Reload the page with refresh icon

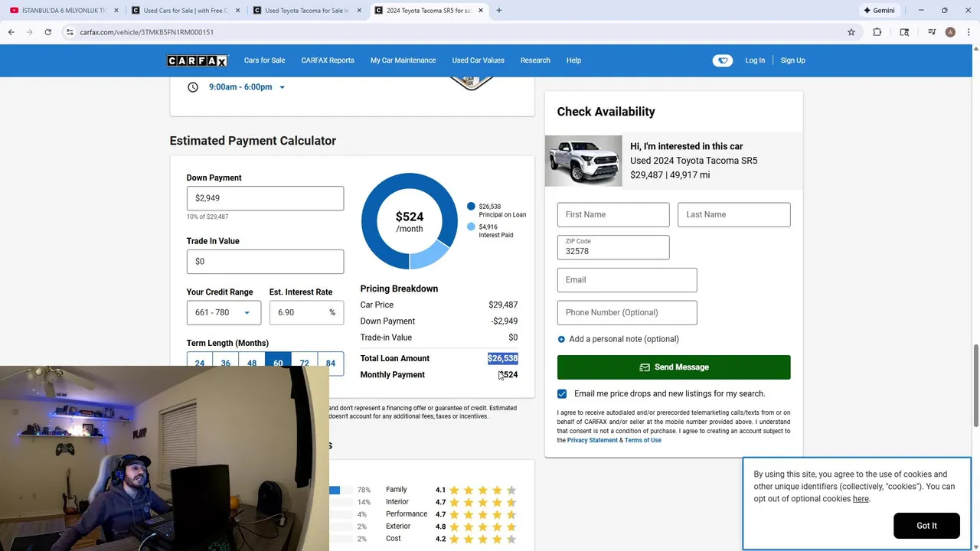coord(47,32)
